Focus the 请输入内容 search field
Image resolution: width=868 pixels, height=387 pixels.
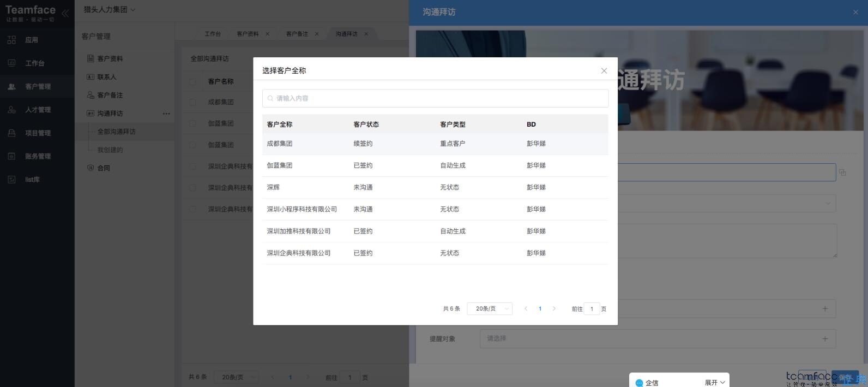435,98
